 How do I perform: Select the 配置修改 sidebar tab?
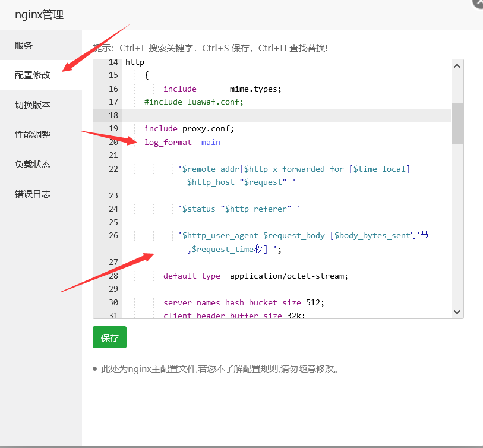click(33, 75)
